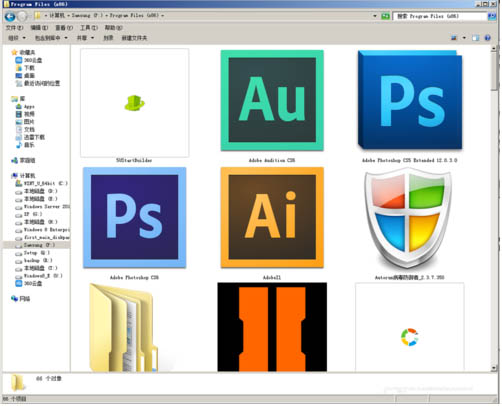Open the 编辑(E) menu
Viewport: 502px width, 406px height.
[x=39, y=28]
